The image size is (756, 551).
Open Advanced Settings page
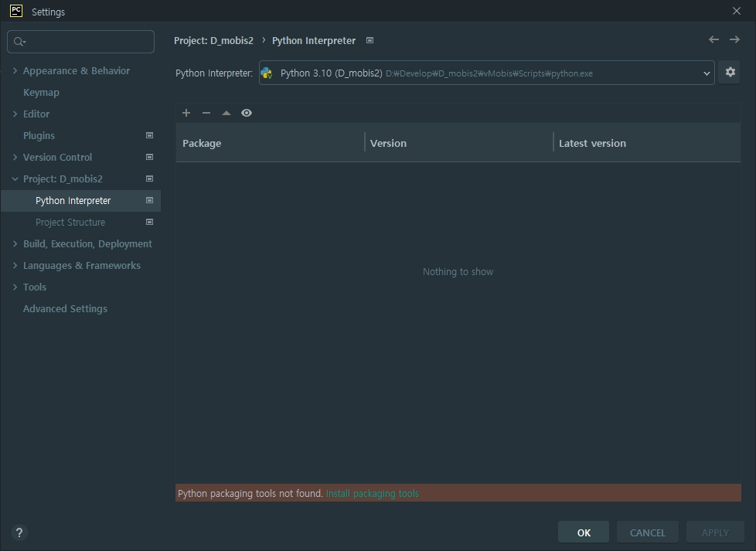[65, 309]
